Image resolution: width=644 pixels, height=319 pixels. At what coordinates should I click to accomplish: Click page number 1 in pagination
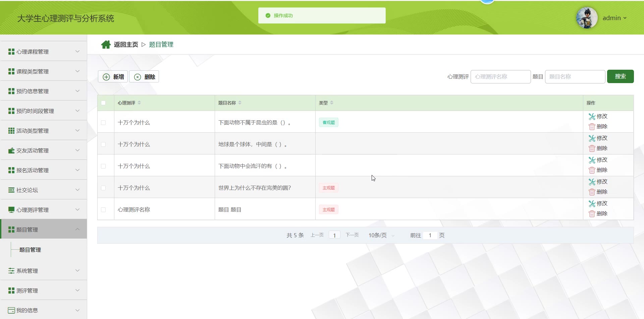(x=334, y=235)
